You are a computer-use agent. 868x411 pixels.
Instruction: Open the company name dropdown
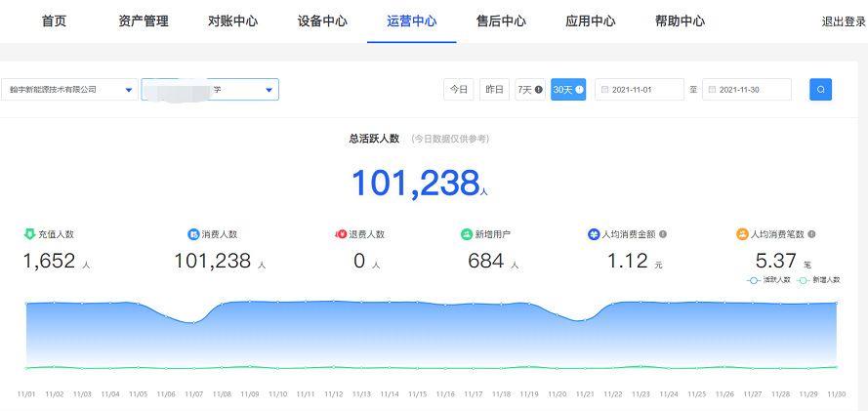(68, 90)
